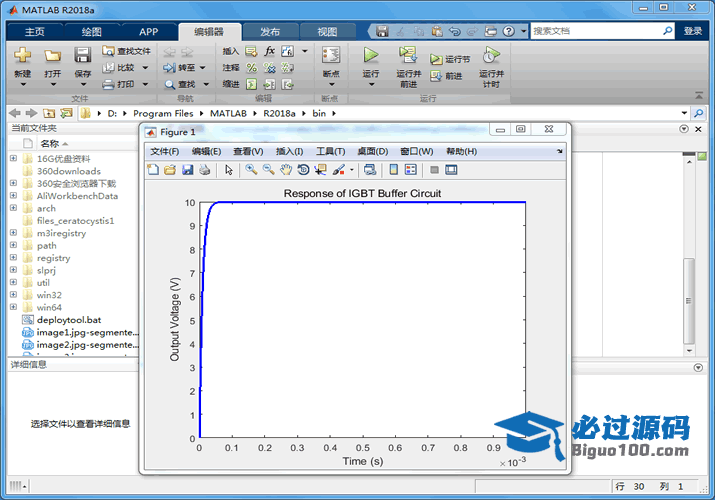Viewport: 715px width, 500px height.
Task: Expand the registry folder node
Action: point(13,258)
